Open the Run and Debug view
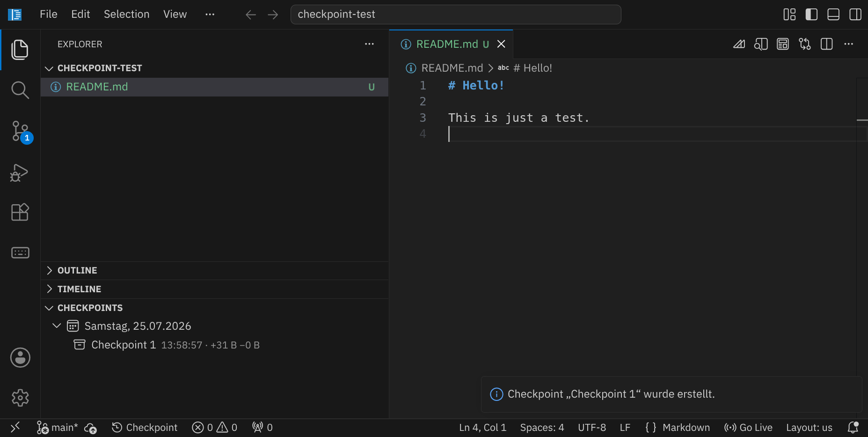This screenshot has height=437, width=868. coord(20,173)
